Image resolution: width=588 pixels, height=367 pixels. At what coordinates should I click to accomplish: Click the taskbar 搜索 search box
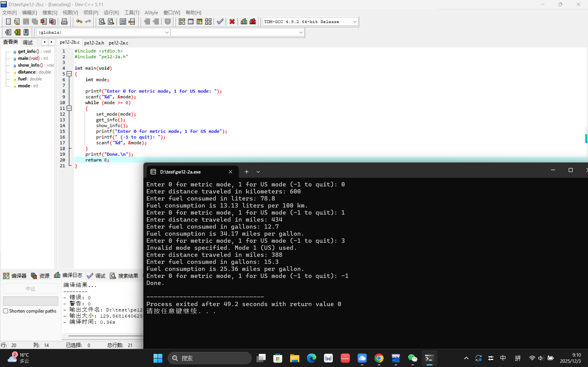tap(210, 358)
